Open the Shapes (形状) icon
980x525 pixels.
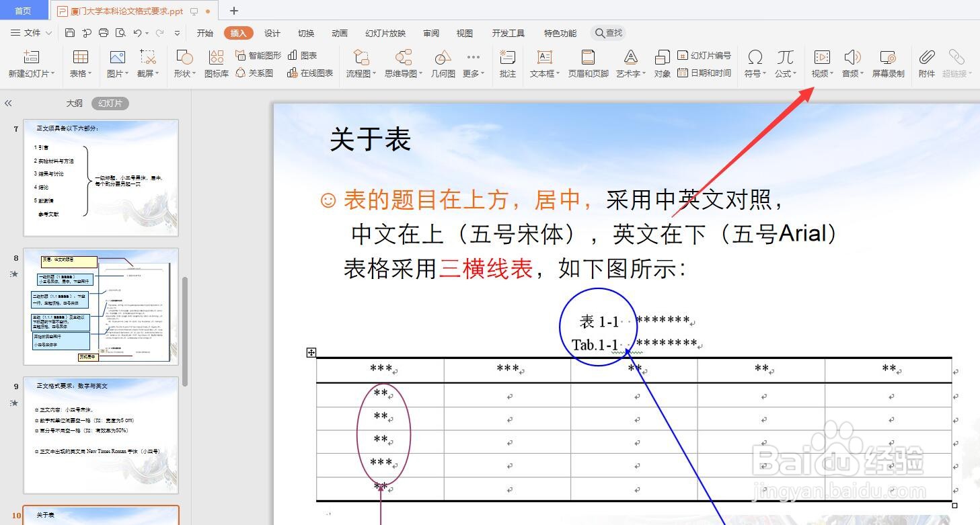(184, 57)
